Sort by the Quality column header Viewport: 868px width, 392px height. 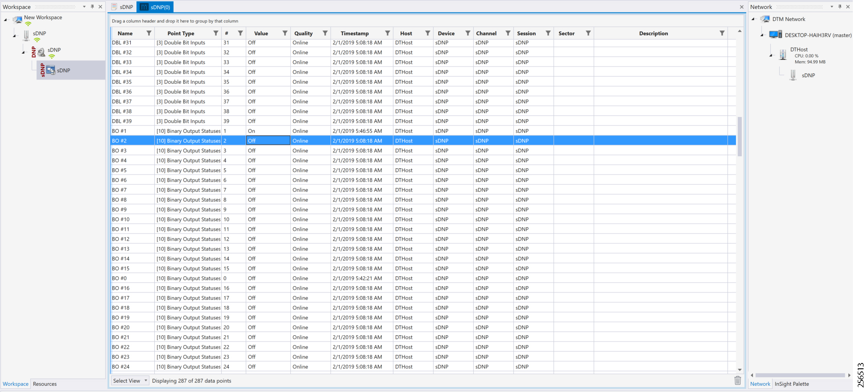[303, 33]
